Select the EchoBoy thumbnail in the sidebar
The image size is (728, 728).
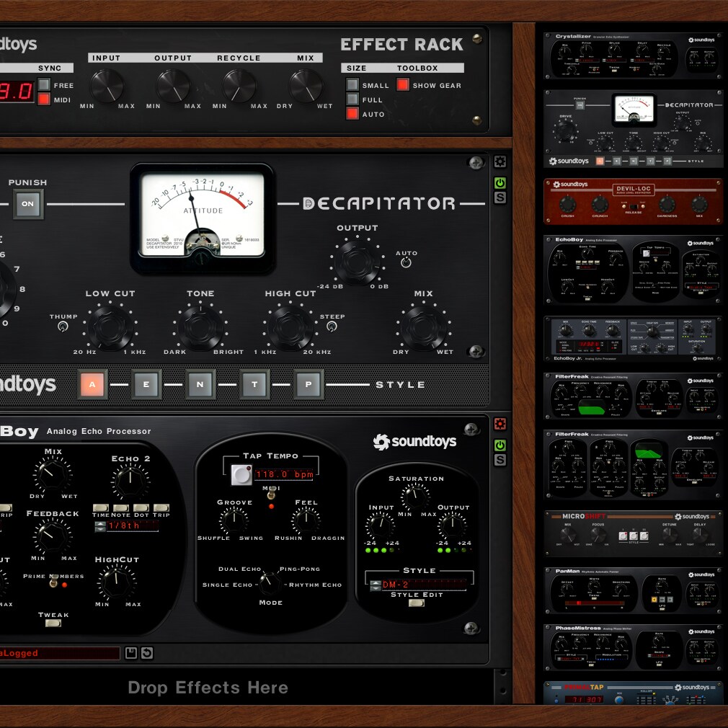(x=633, y=270)
